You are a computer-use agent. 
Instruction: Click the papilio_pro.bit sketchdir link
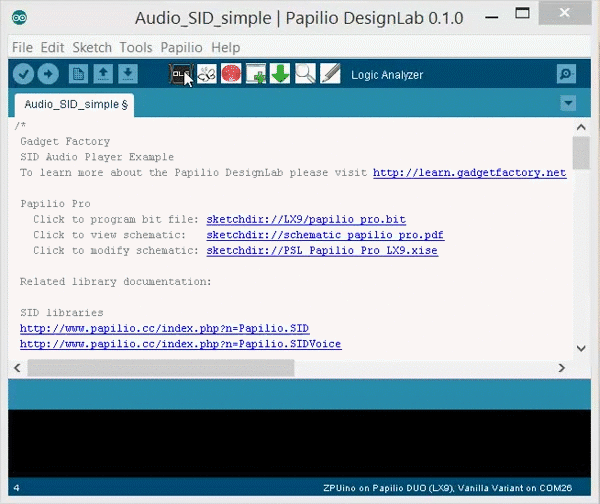point(306,219)
